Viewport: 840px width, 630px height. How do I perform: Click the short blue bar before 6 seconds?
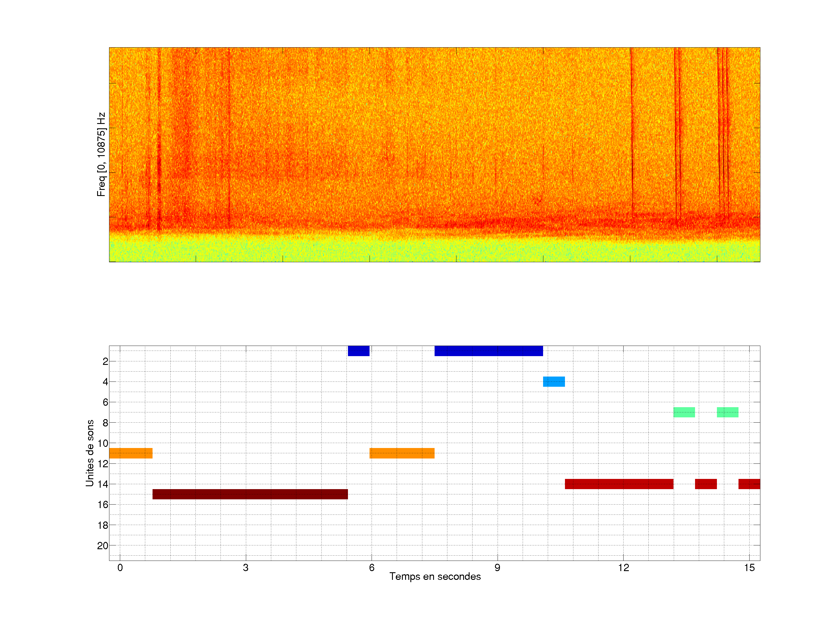358,351
